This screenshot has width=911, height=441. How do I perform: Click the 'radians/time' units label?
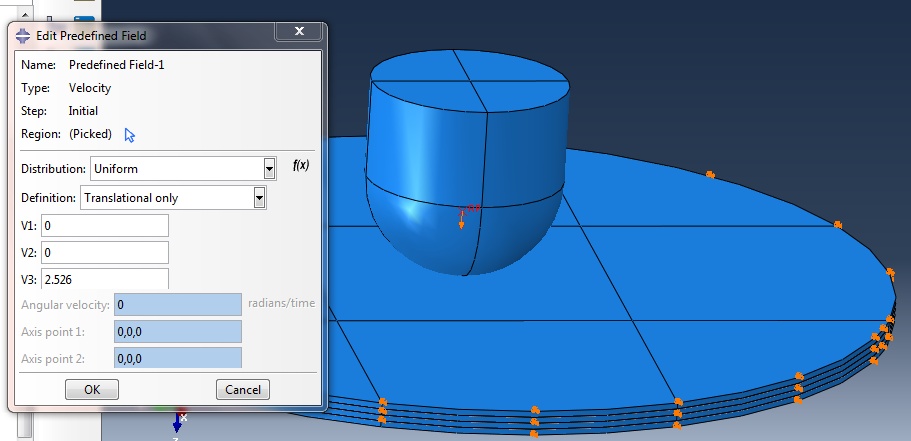tap(282, 303)
